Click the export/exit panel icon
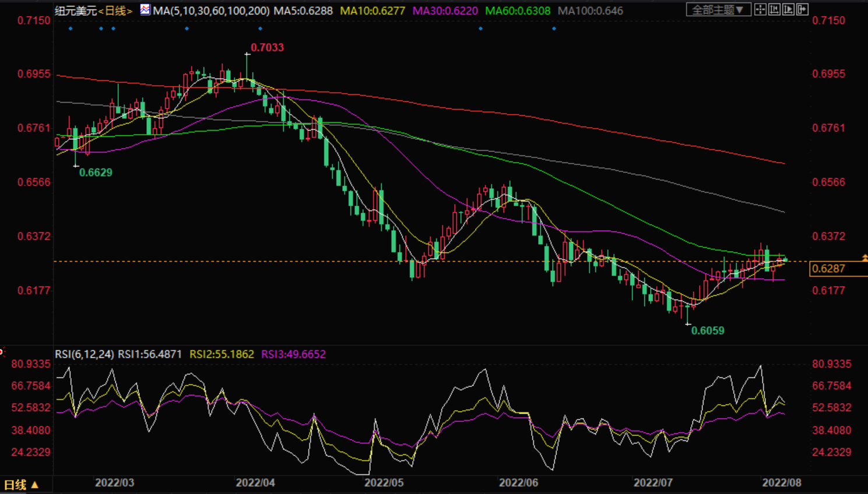868x494 pixels. [x=802, y=9]
